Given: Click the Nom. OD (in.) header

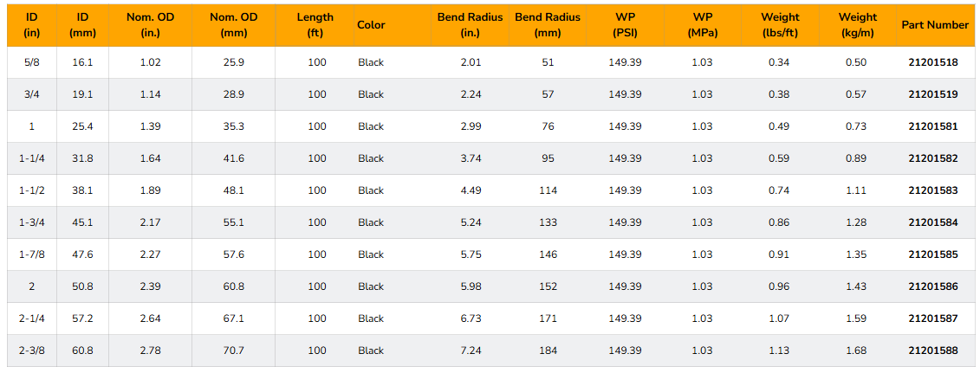Looking at the screenshot, I should tap(150, 26).
